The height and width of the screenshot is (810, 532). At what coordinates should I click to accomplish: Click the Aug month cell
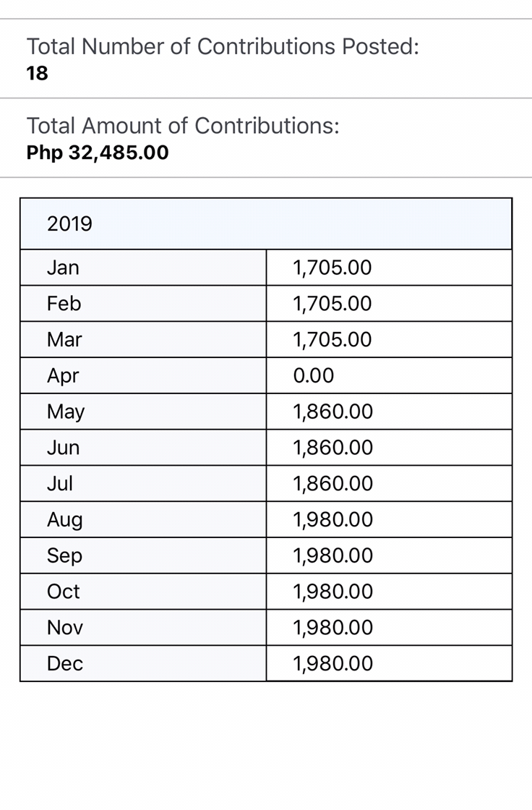[143, 520]
